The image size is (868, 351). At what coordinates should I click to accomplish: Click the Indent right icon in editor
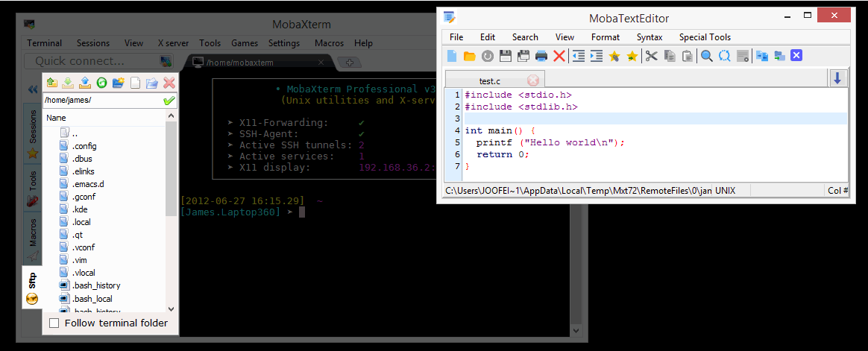(x=596, y=56)
